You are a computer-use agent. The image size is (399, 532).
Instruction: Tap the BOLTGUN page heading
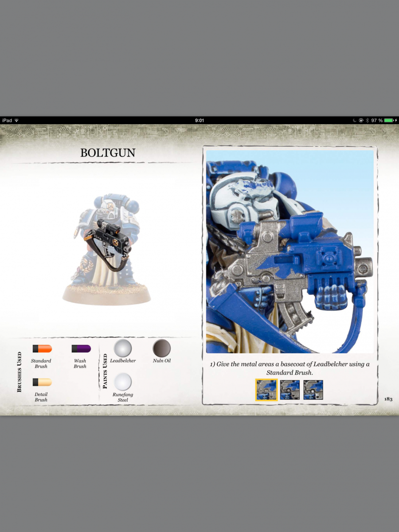[108, 153]
